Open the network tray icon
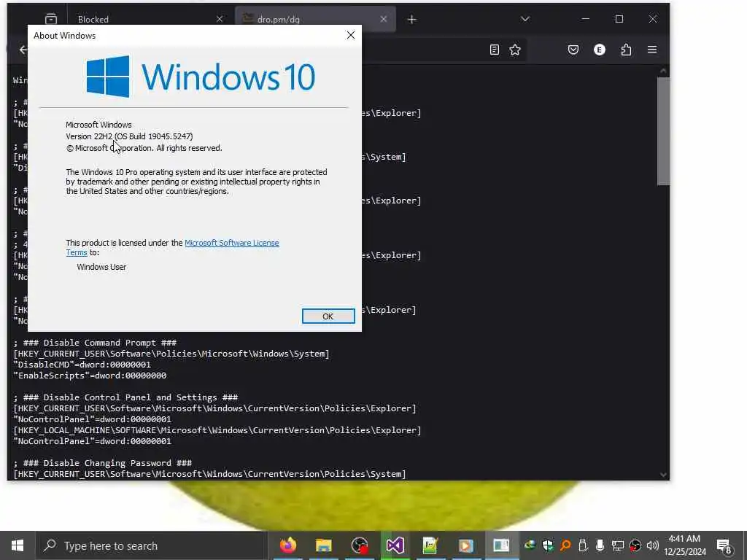747x560 pixels. [617, 545]
